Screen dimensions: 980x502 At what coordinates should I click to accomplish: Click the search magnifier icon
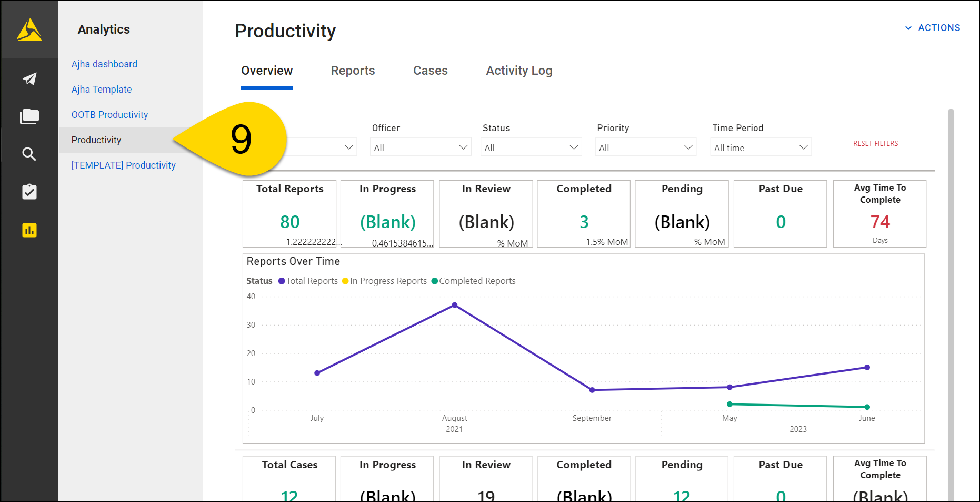29,154
